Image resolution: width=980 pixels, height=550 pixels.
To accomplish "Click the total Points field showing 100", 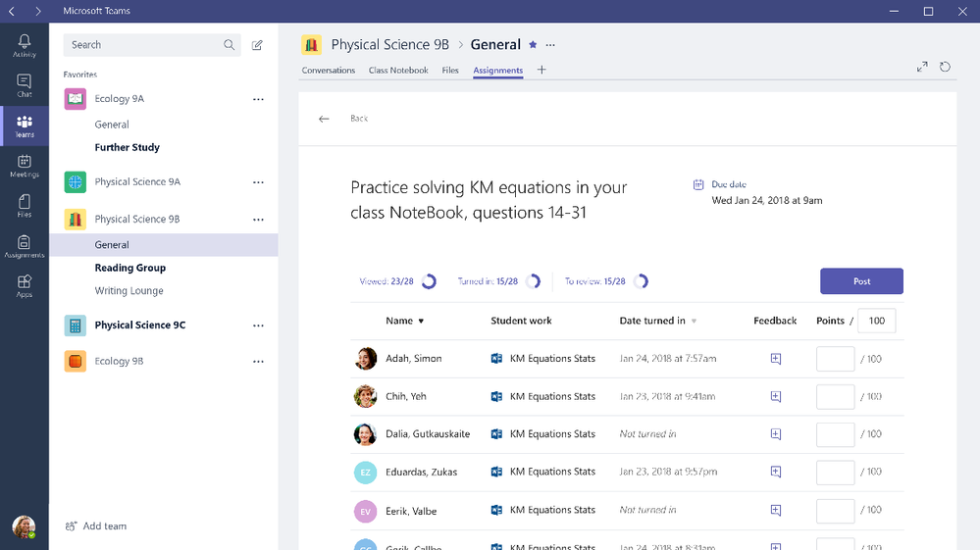I will tap(876, 321).
